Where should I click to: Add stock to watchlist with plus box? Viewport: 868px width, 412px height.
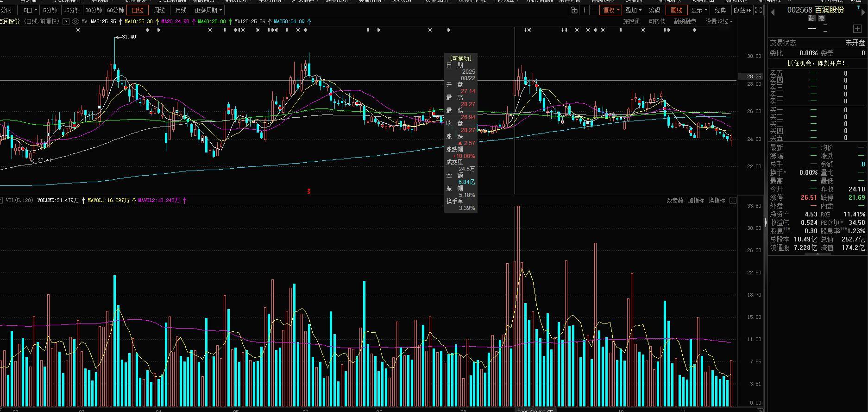tap(857, 29)
